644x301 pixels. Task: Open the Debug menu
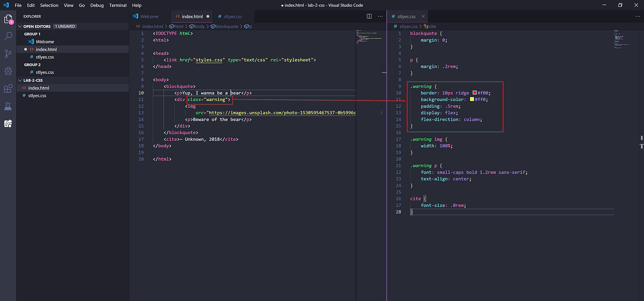(97, 5)
